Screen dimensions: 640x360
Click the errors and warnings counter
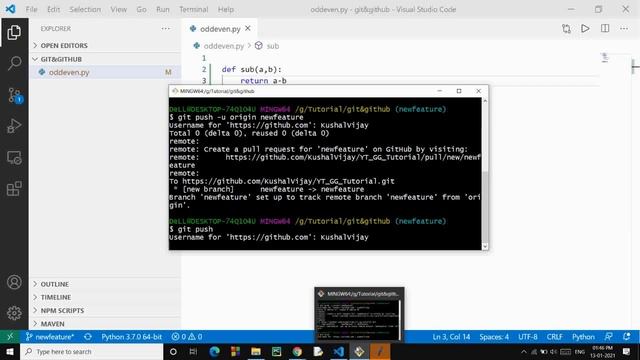click(x=187, y=337)
